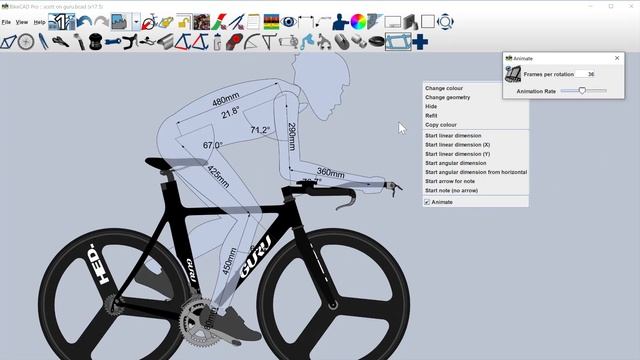Click the zoom-to-fit magnifier icon
640x360 pixels.
(445, 22)
